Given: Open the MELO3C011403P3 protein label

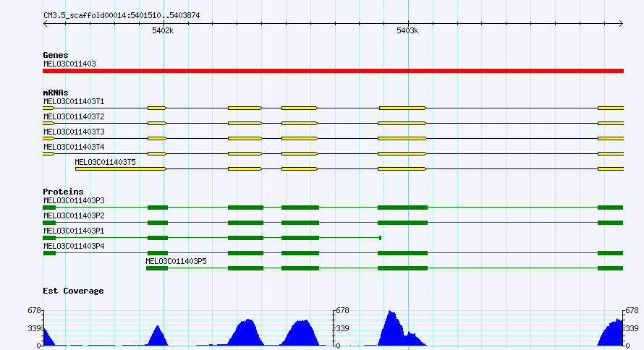Looking at the screenshot, I should click(x=74, y=200).
